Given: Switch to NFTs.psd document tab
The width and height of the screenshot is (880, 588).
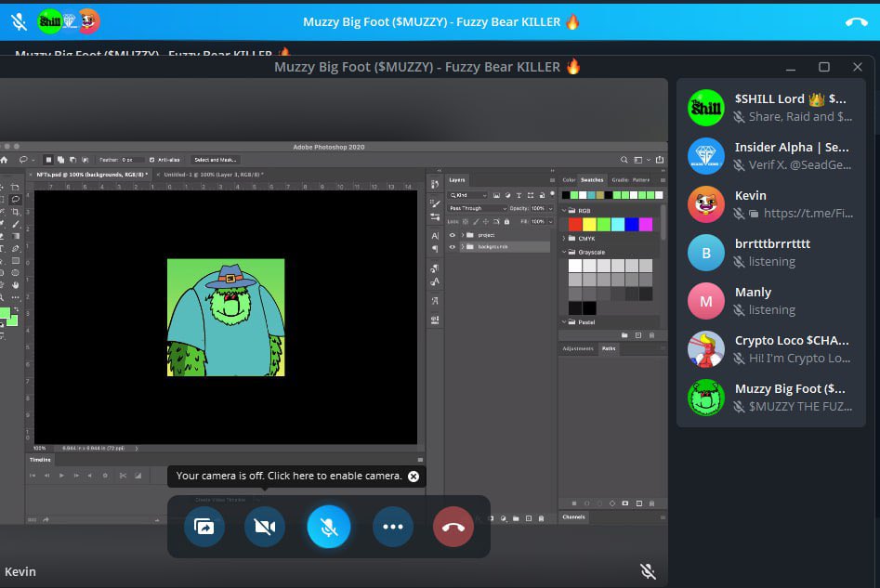Looking at the screenshot, I should 92,175.
